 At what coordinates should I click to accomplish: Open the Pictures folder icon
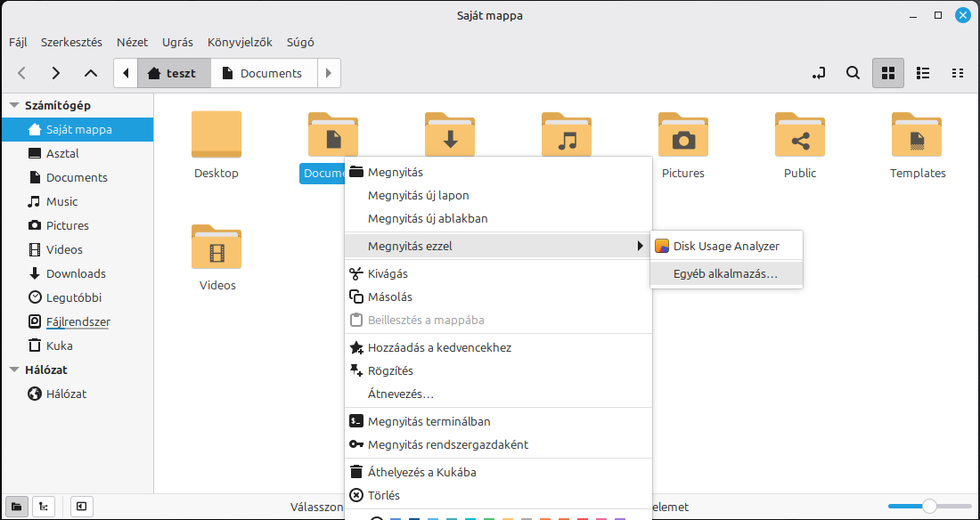click(682, 135)
